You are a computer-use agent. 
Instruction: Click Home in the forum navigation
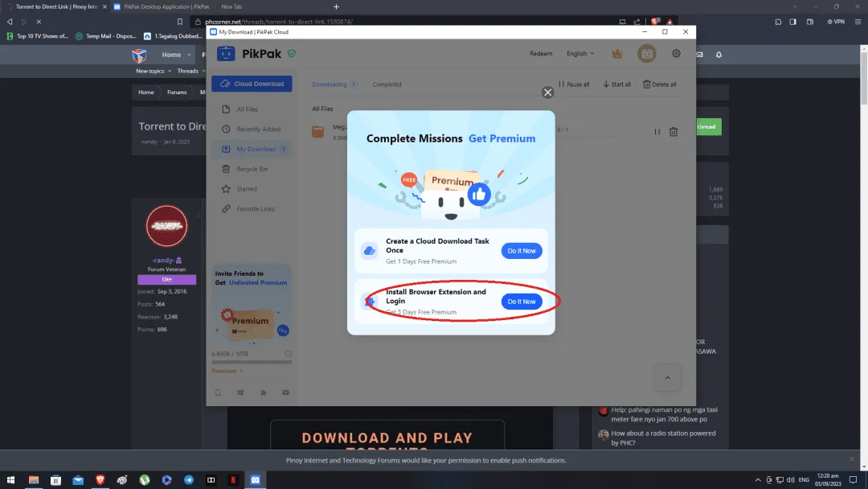pyautogui.click(x=171, y=55)
